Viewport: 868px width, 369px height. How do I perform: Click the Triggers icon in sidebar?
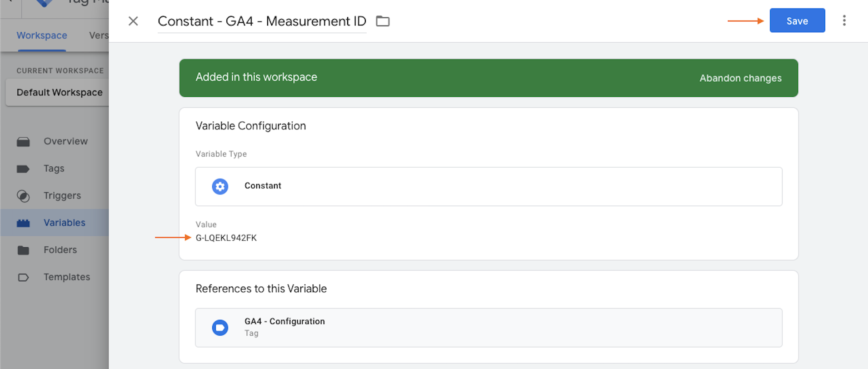point(23,196)
